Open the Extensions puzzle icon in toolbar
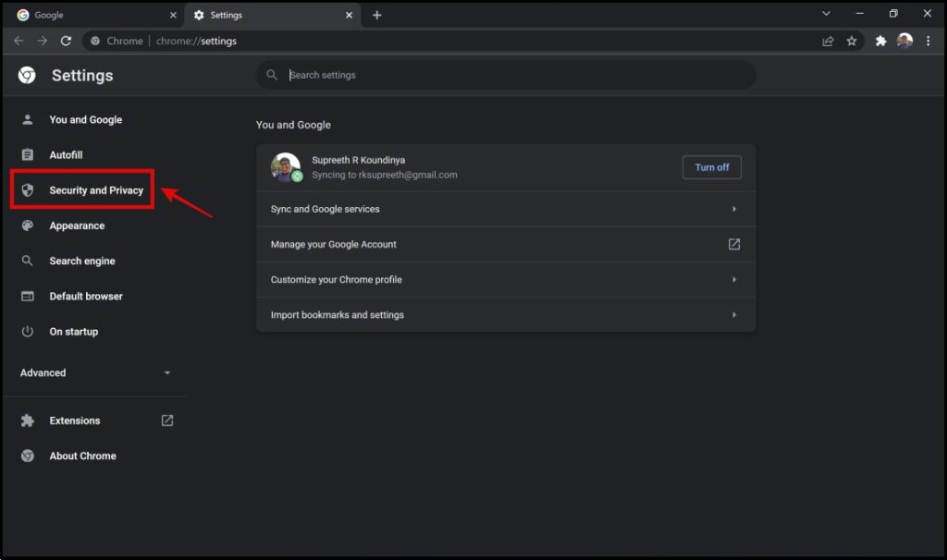This screenshot has width=947, height=560. [x=881, y=41]
